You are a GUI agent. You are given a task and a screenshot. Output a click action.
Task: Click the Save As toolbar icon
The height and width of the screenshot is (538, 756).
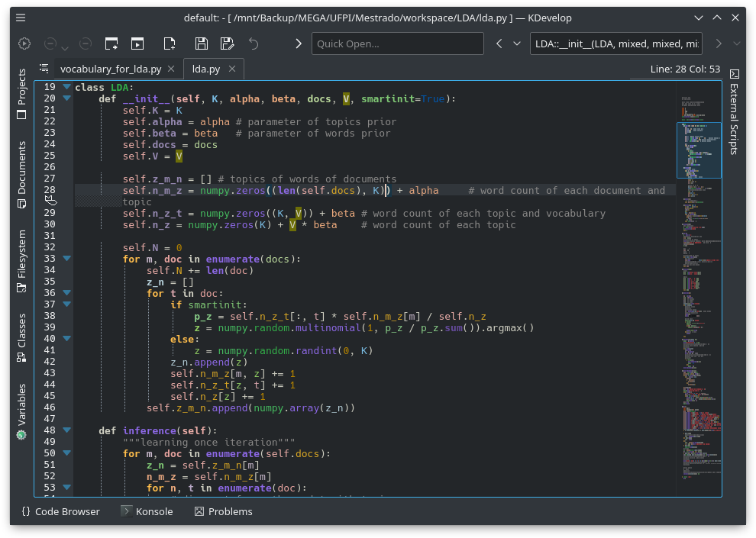coord(225,43)
